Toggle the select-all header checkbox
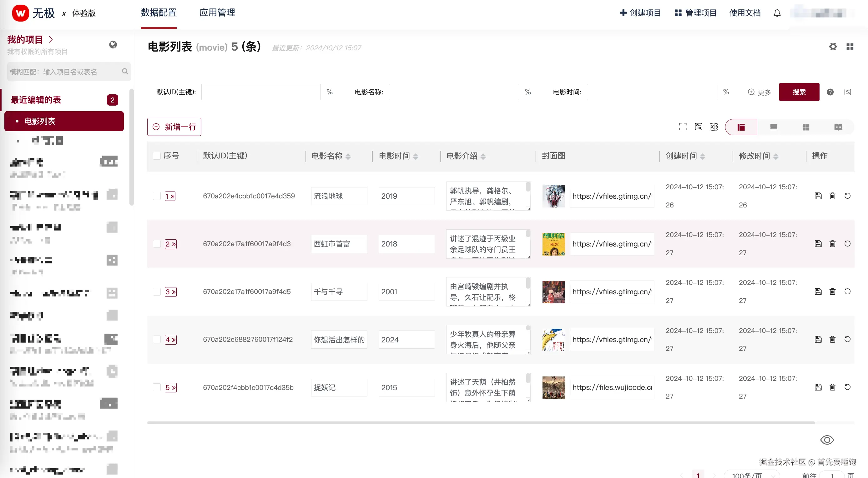868x478 pixels. click(x=157, y=156)
